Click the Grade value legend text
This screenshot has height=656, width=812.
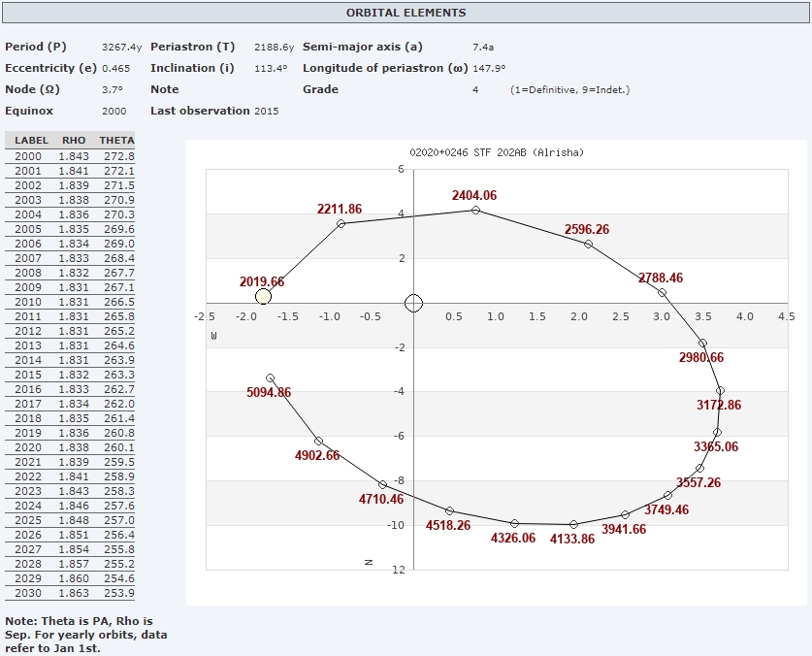569,89
